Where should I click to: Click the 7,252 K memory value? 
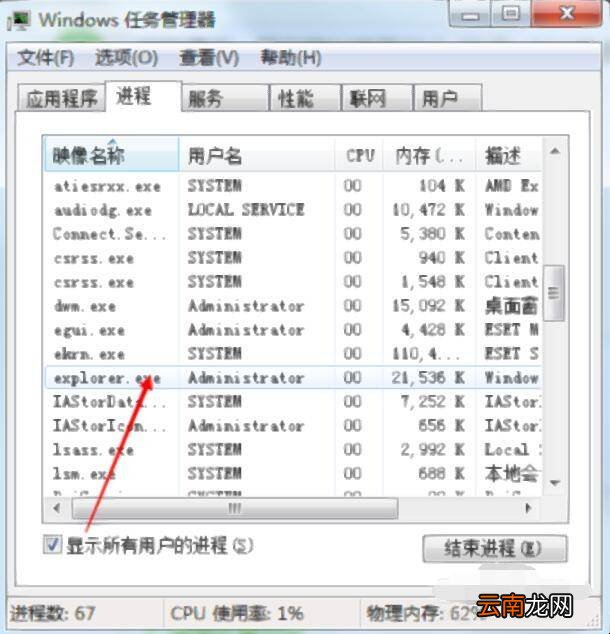[433, 402]
